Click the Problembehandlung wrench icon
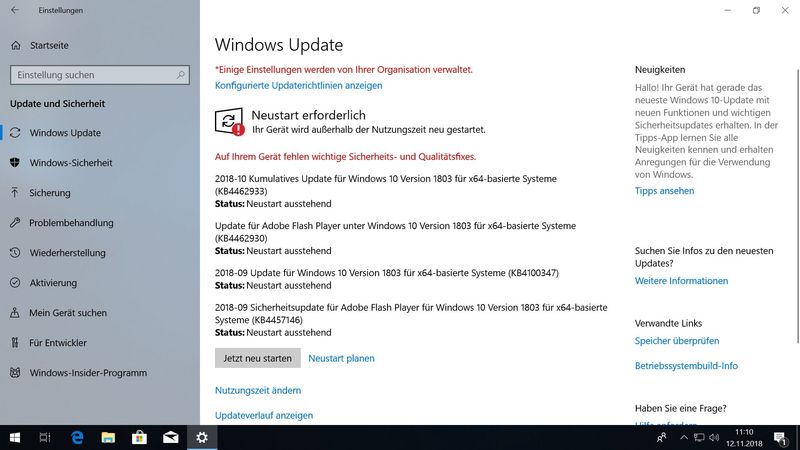Viewport: 800px width, 450px height. [15, 223]
